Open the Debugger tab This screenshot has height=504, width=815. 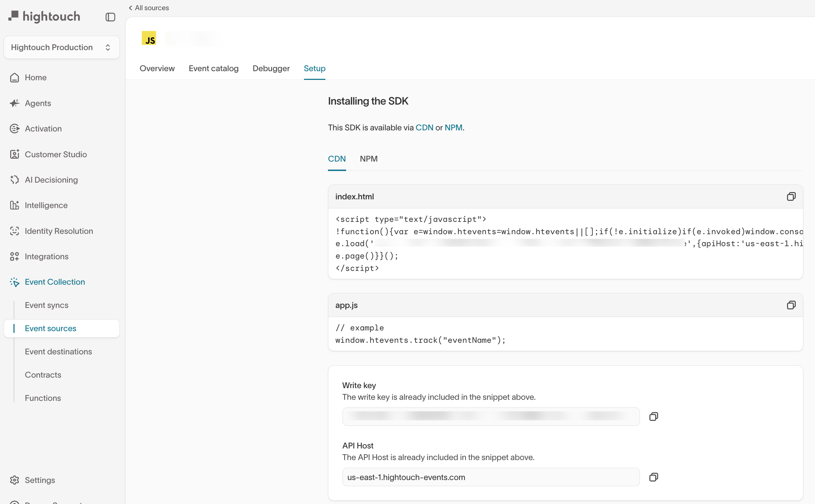coord(271,68)
